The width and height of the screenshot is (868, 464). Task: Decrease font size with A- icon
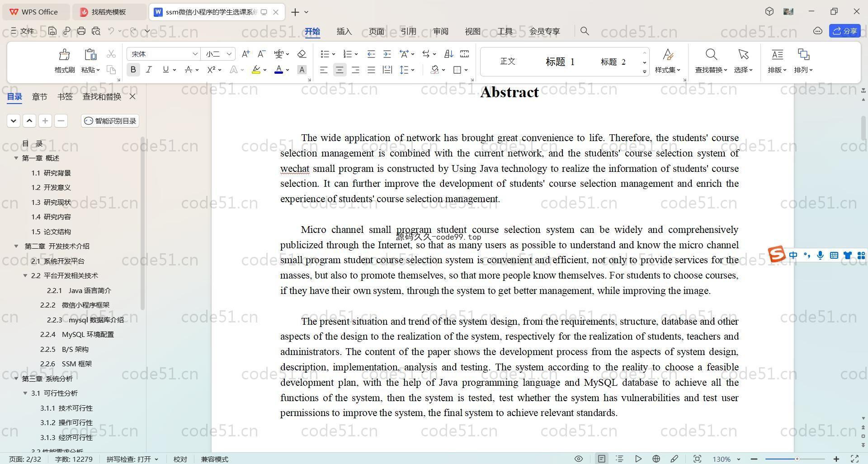click(x=261, y=54)
